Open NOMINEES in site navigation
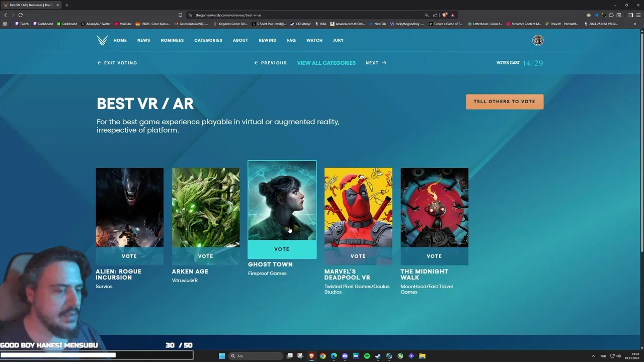 click(172, 40)
